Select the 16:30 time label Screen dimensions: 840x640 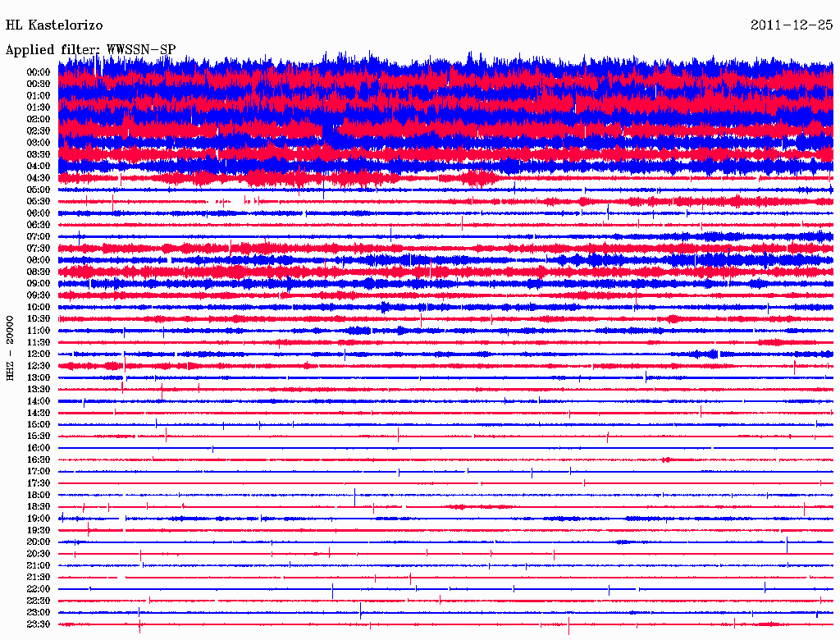pyautogui.click(x=39, y=460)
